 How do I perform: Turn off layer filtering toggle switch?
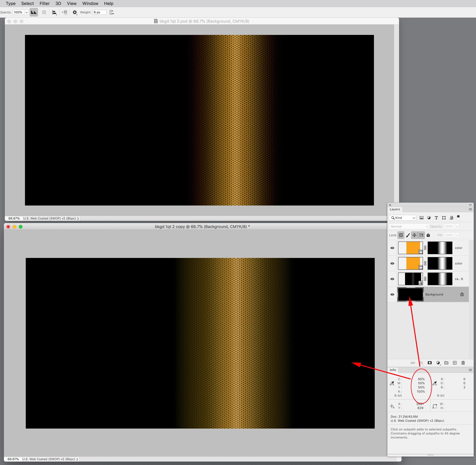(458, 217)
